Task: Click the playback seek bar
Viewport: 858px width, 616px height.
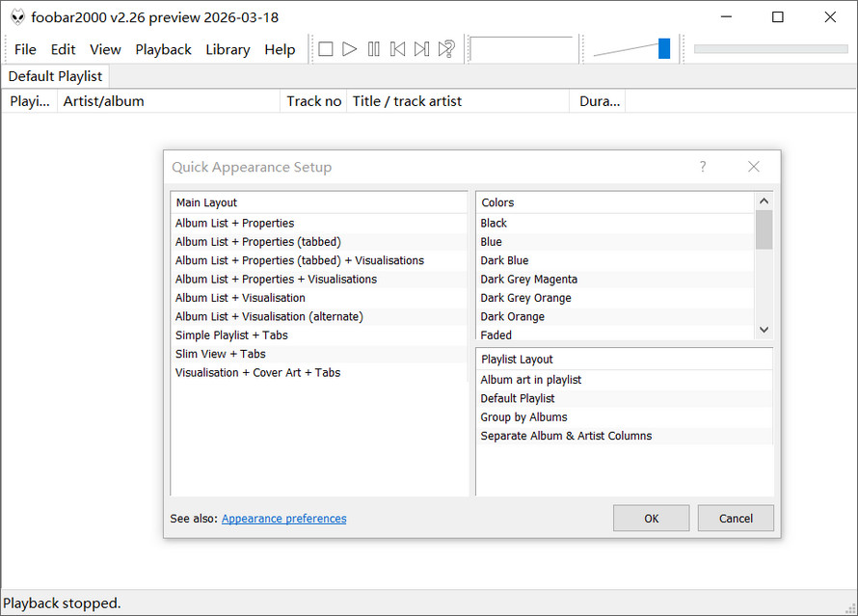Action: point(770,49)
